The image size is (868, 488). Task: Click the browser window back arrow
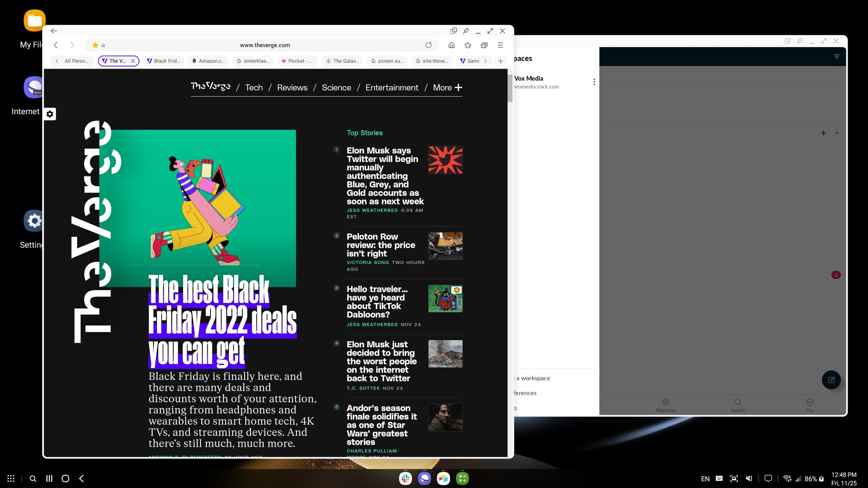[x=54, y=31]
